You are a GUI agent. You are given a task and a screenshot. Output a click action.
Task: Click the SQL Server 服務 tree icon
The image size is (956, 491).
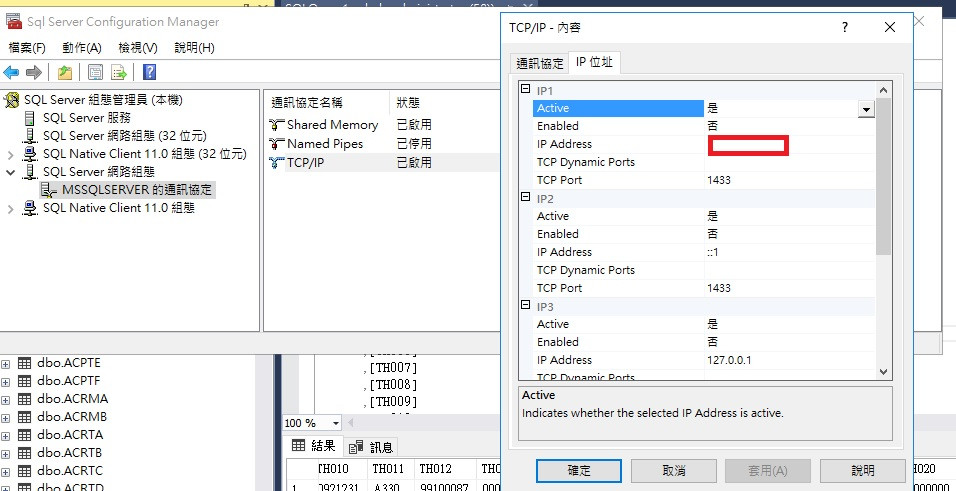click(x=29, y=118)
